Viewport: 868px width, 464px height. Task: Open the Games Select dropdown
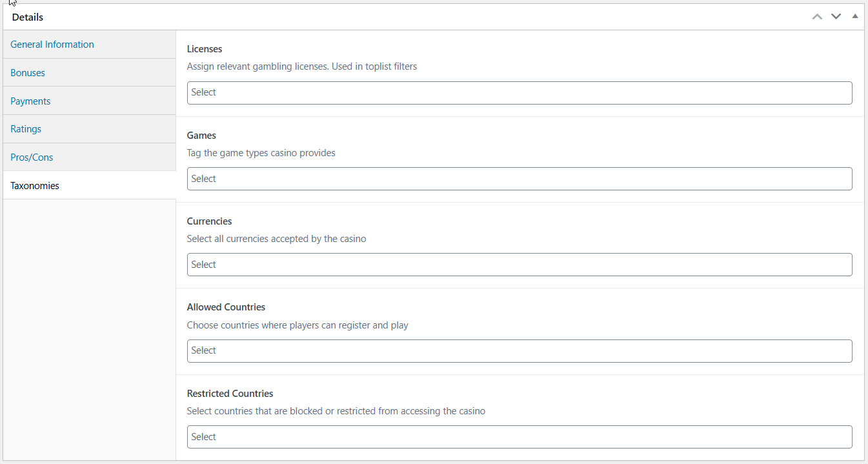click(x=520, y=178)
